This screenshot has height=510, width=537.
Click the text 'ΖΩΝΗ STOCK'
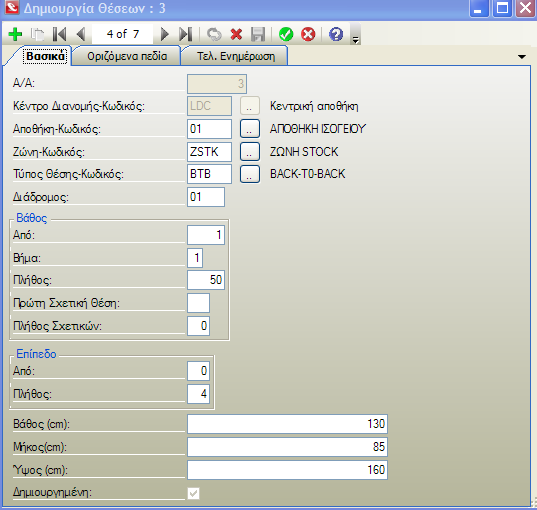pos(304,152)
